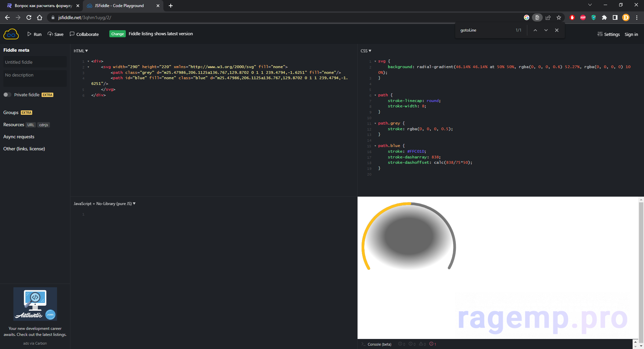The height and width of the screenshot is (349, 644).
Task: Click the Authentic Jobs ad image
Action: pos(35,304)
